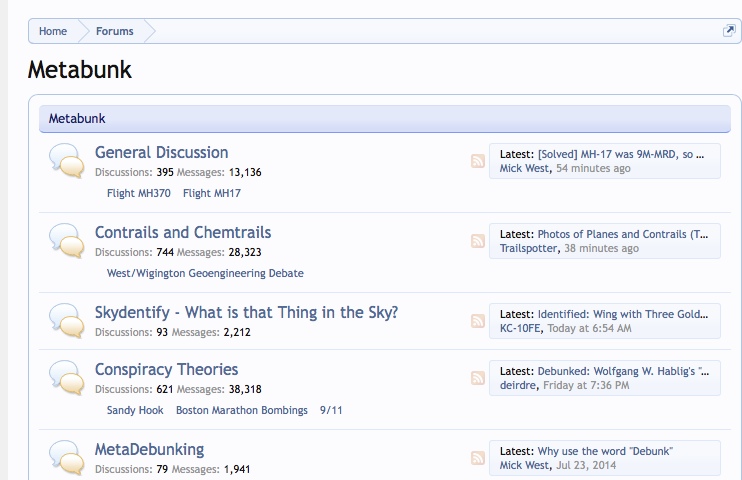Click the message count 28,323
This screenshot has width=742, height=480.
pos(245,252)
